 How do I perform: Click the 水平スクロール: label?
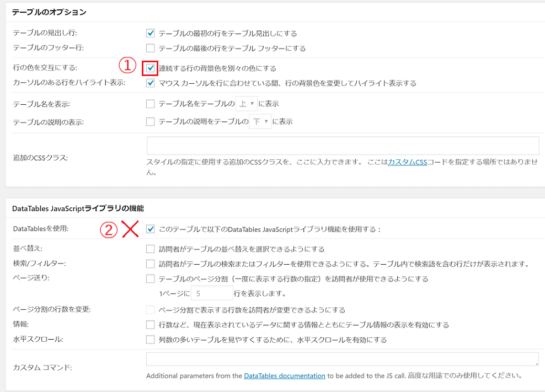click(38, 339)
